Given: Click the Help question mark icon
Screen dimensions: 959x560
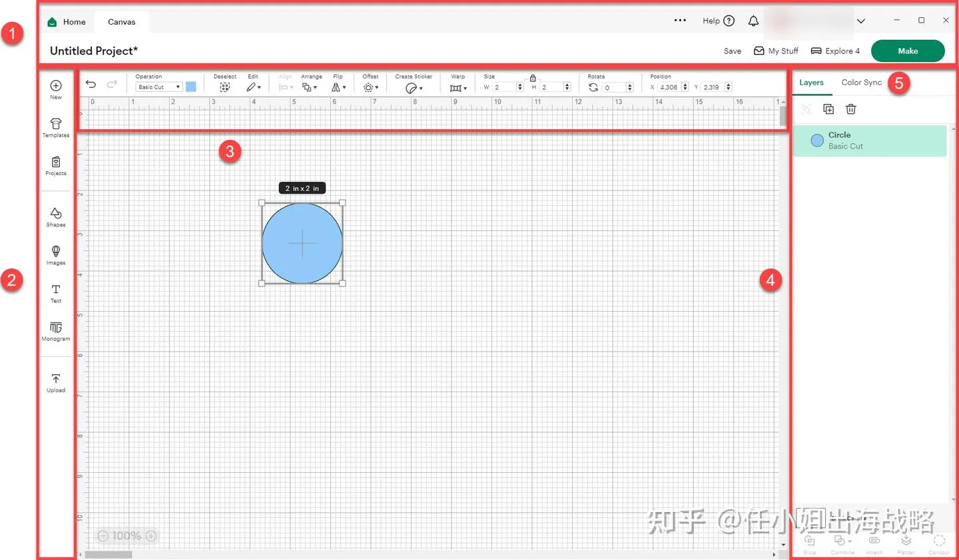Looking at the screenshot, I should point(729,21).
